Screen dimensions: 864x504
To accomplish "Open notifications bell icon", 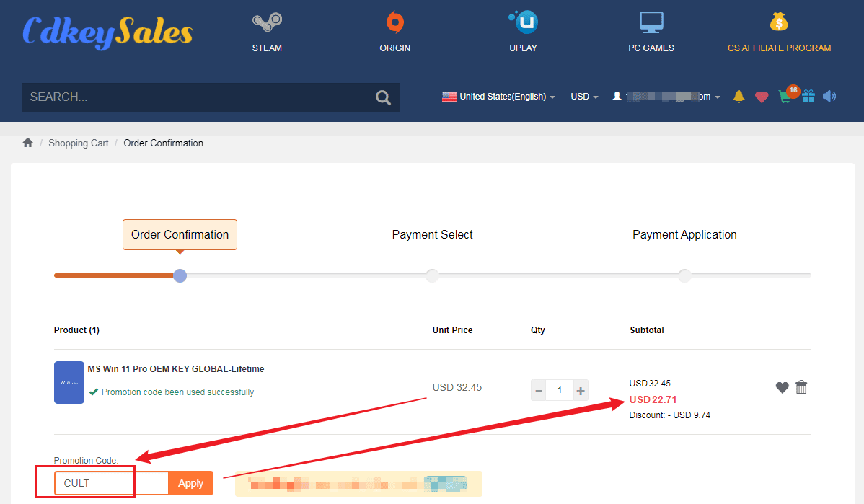I will [739, 97].
